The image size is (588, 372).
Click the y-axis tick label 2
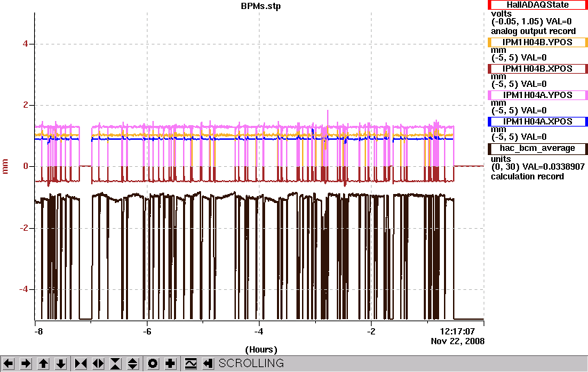pos(26,105)
